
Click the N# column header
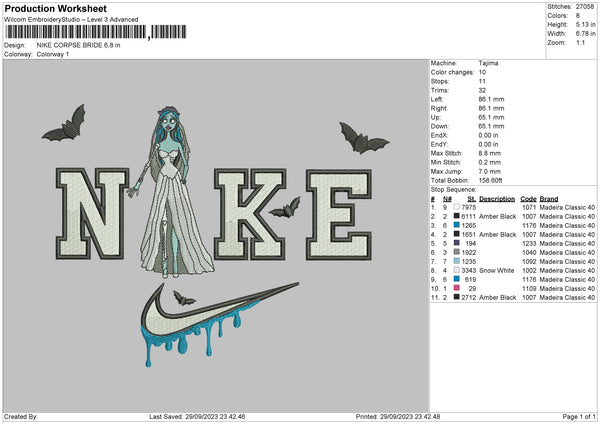(x=447, y=199)
